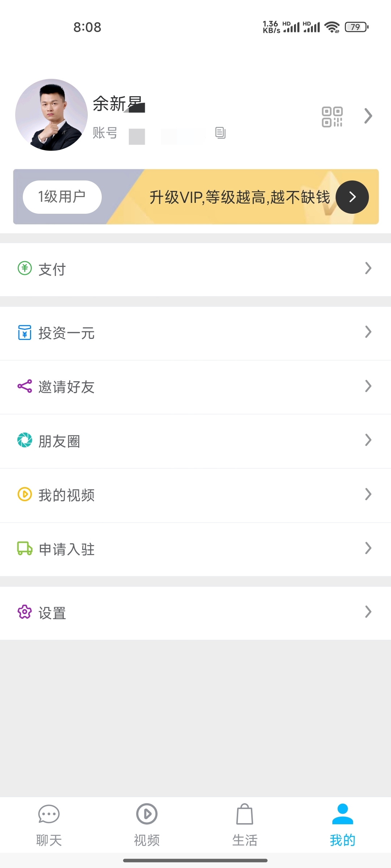Tap the purple settings gear icon
Viewport: 391px width, 868px height.
pyautogui.click(x=25, y=612)
